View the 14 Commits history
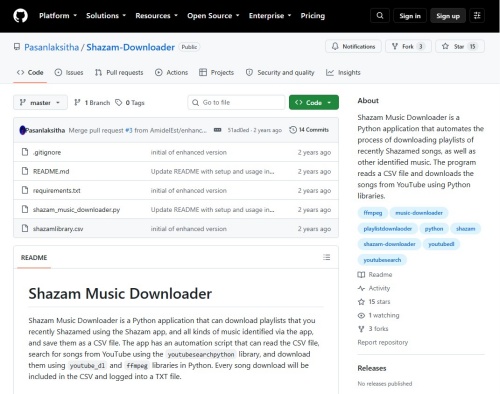Screen dimensions: 500x394 309,130
